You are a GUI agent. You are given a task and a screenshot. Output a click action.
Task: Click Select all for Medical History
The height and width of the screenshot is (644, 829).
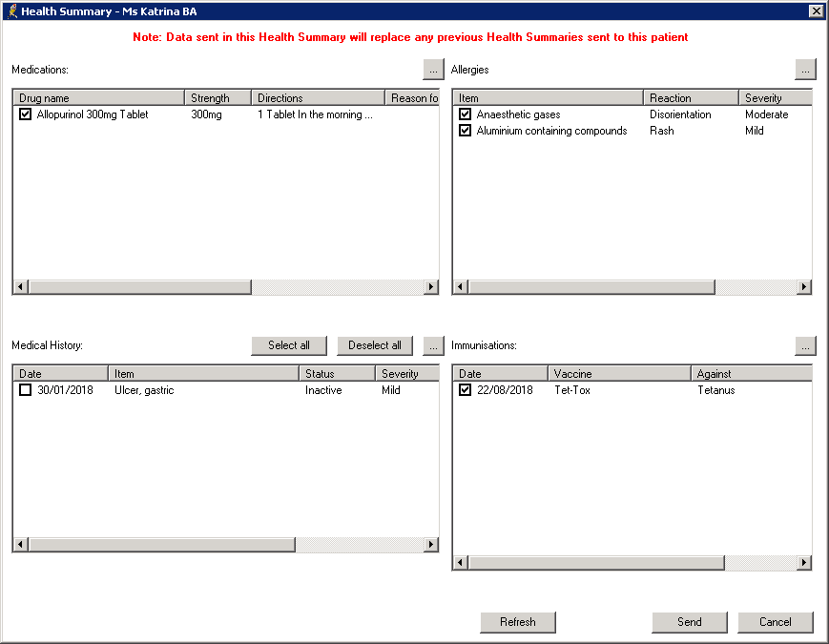tap(289, 345)
